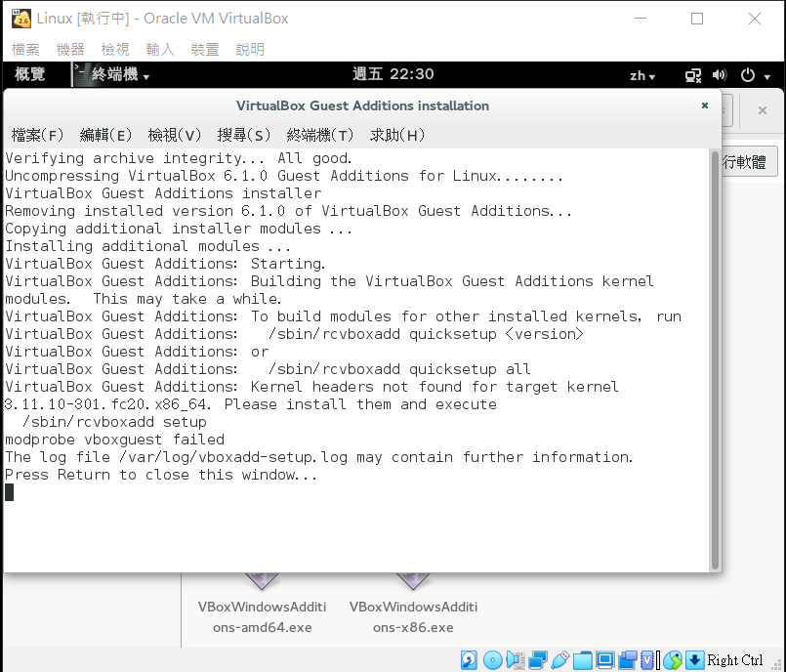Click the 'Press Return to close this window...' line
The width and height of the screenshot is (786, 672).
161,475
